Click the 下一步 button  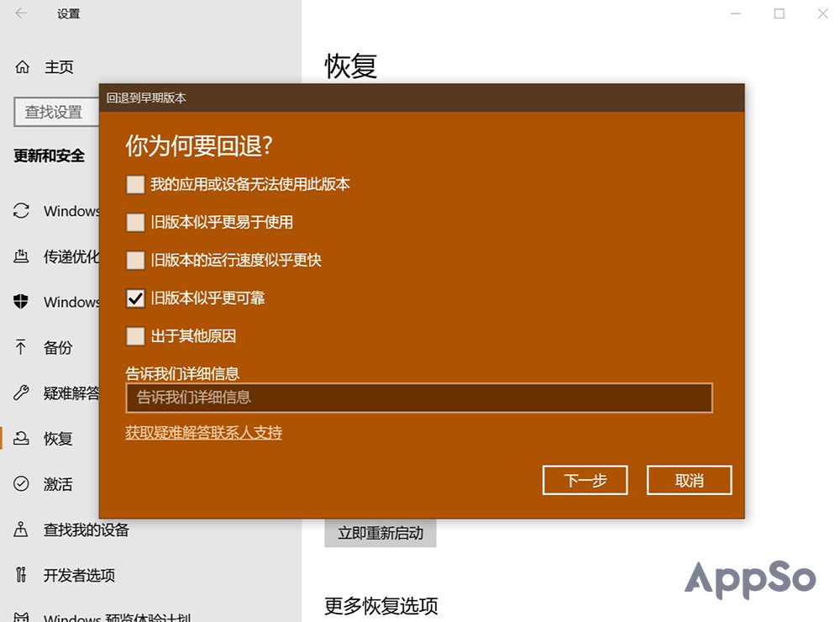click(x=585, y=480)
